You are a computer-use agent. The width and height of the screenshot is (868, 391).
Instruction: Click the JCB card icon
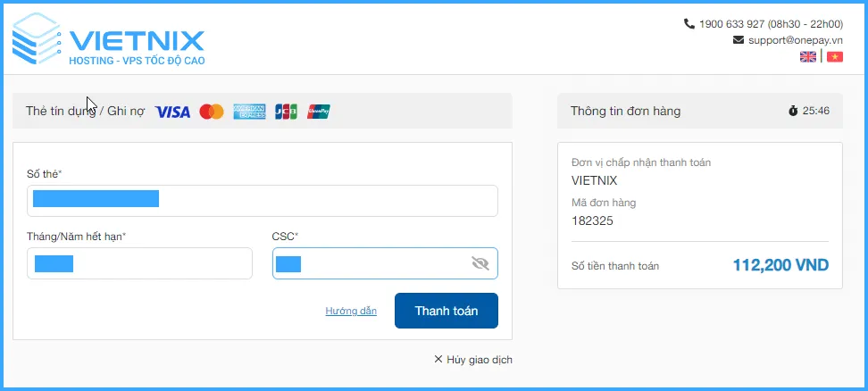[x=286, y=112]
